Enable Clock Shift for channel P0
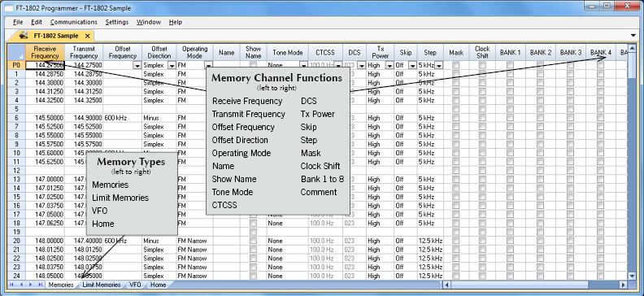Image resolution: width=644 pixels, height=296 pixels. pos(482,65)
